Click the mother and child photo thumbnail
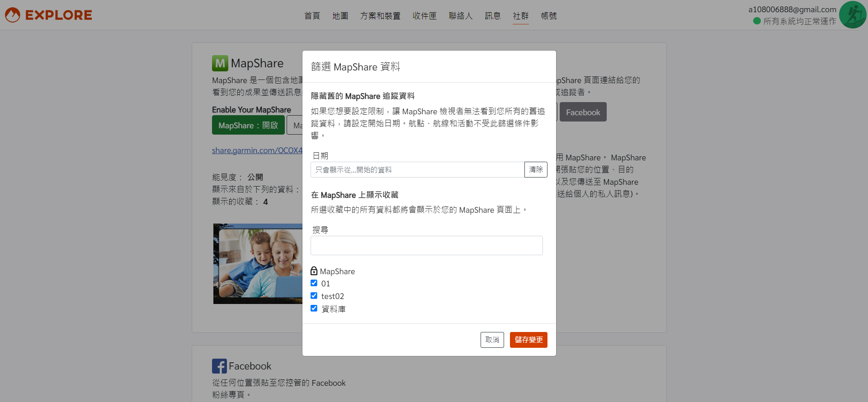This screenshot has width=868, height=402. (x=258, y=264)
